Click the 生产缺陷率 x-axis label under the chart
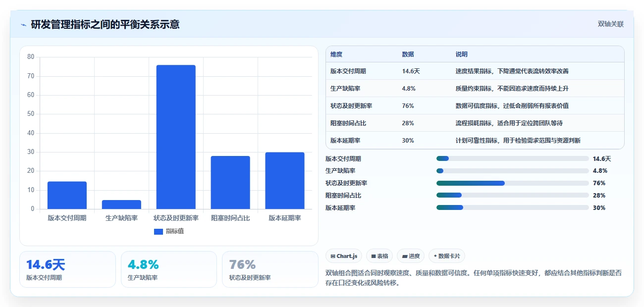This screenshot has width=644, height=307. tap(121, 218)
